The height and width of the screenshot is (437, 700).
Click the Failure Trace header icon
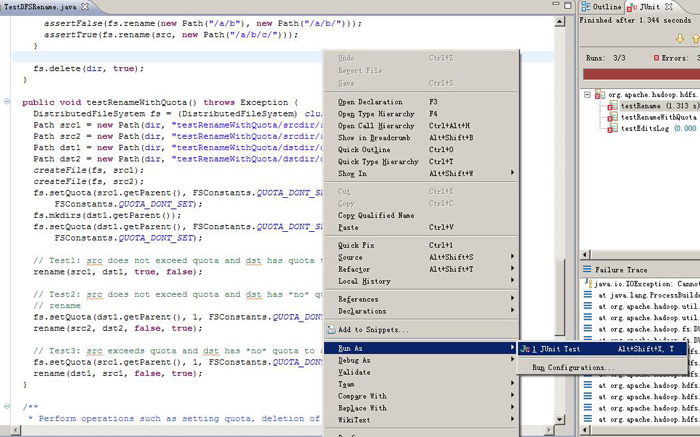[587, 269]
